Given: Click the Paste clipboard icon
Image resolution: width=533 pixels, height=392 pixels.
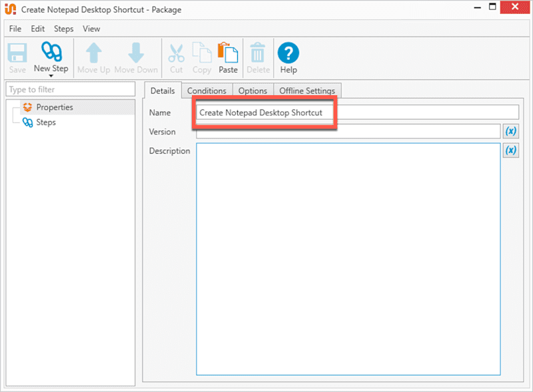Looking at the screenshot, I should coord(228,53).
